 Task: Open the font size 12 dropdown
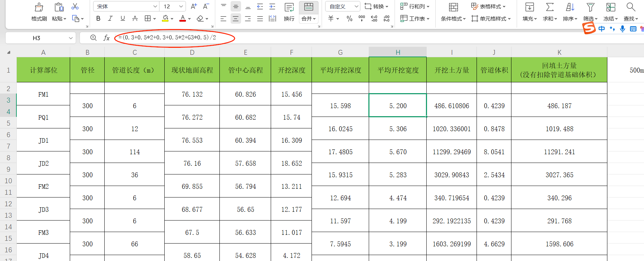181,6
